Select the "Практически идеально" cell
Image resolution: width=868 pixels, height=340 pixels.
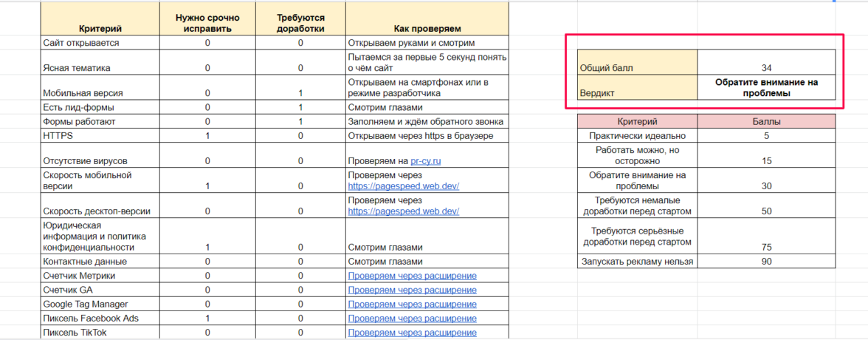tap(637, 136)
